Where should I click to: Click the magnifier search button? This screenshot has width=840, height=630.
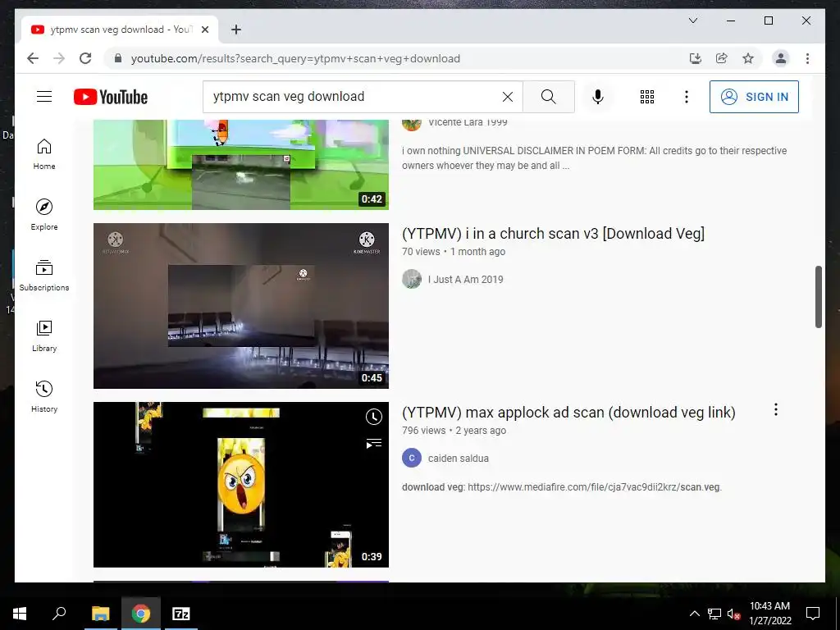[x=548, y=97]
